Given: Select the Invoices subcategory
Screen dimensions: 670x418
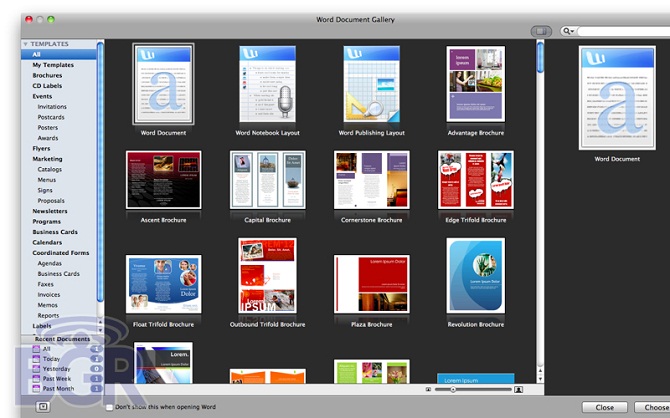Looking at the screenshot, I should [49, 294].
